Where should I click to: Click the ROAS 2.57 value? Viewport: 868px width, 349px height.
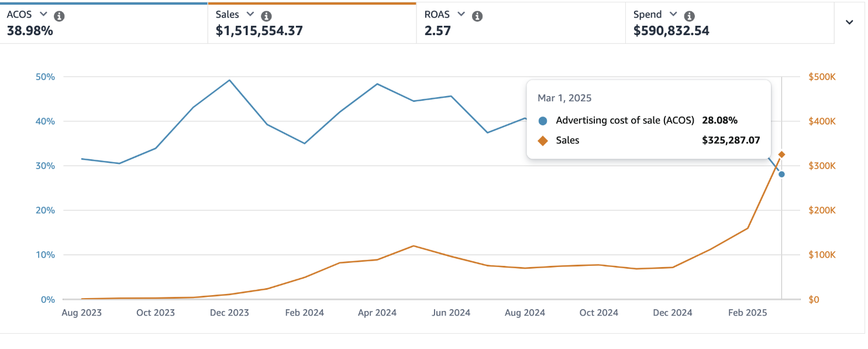coord(438,31)
